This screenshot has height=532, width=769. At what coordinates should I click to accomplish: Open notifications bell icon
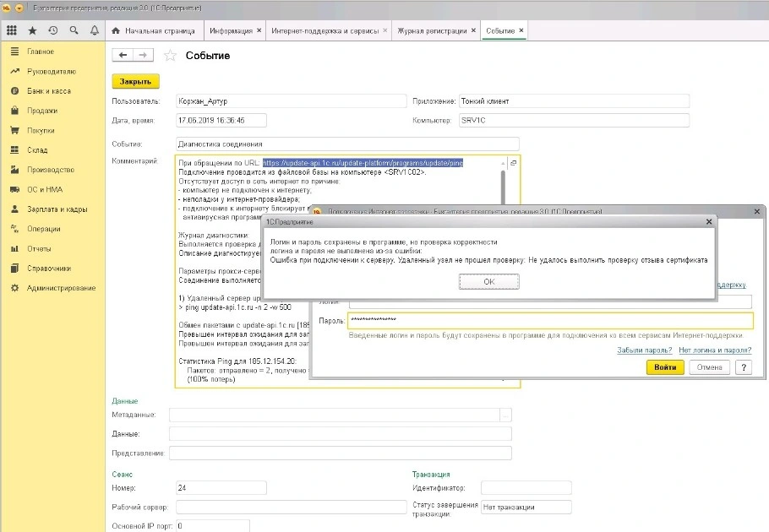[x=94, y=30]
